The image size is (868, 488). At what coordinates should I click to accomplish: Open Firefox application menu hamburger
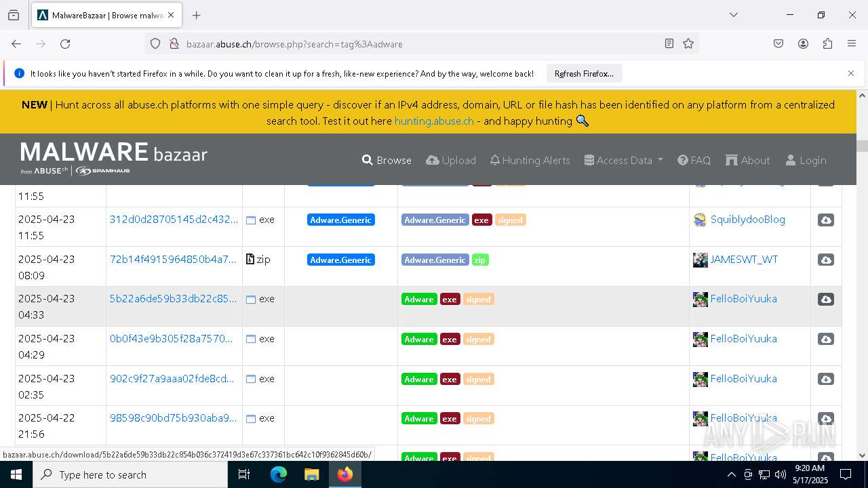coord(852,43)
